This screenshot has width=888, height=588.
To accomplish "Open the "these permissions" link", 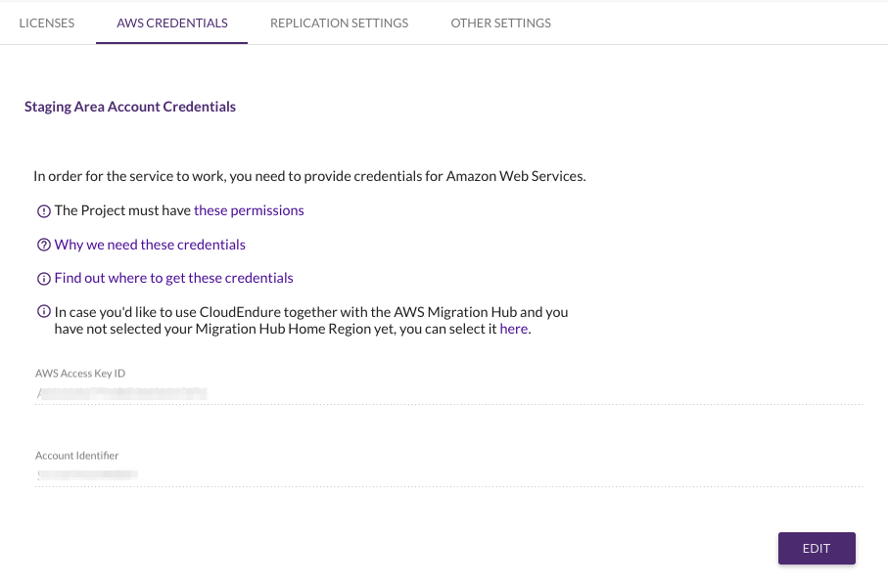I will tap(249, 210).
